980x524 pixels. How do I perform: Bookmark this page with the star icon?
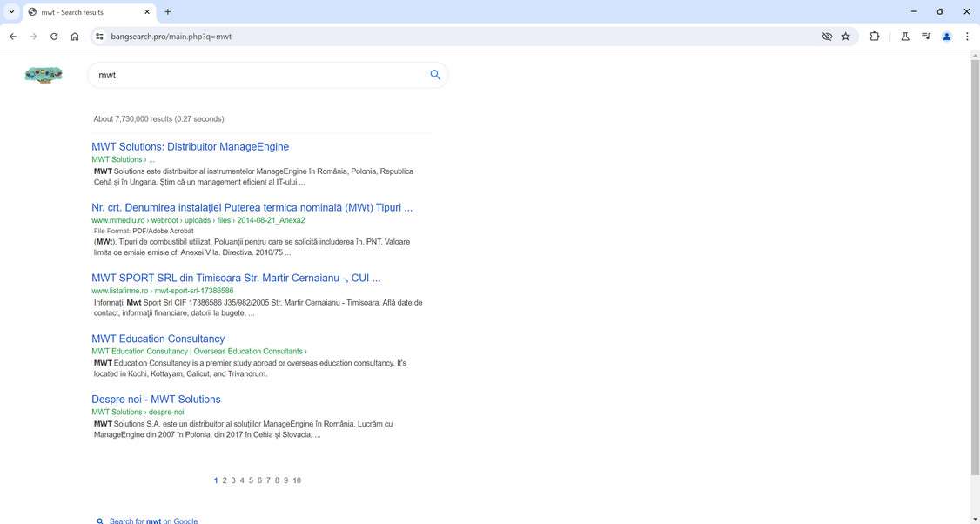[845, 37]
